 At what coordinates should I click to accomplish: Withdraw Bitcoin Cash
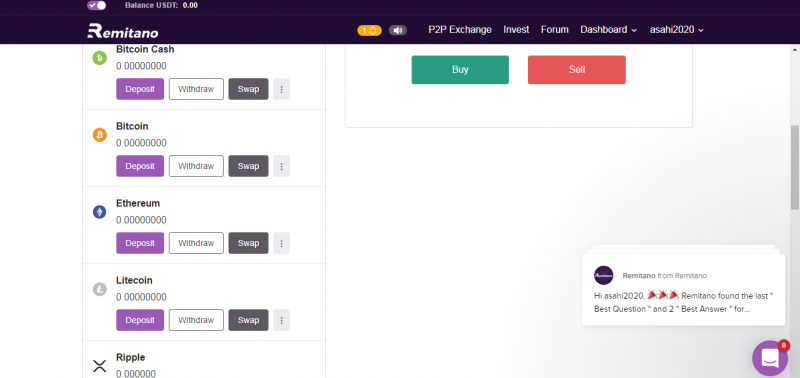click(x=196, y=89)
